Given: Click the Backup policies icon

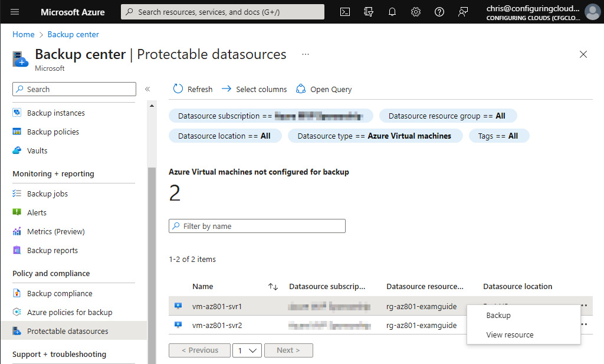Looking at the screenshot, I should [17, 132].
